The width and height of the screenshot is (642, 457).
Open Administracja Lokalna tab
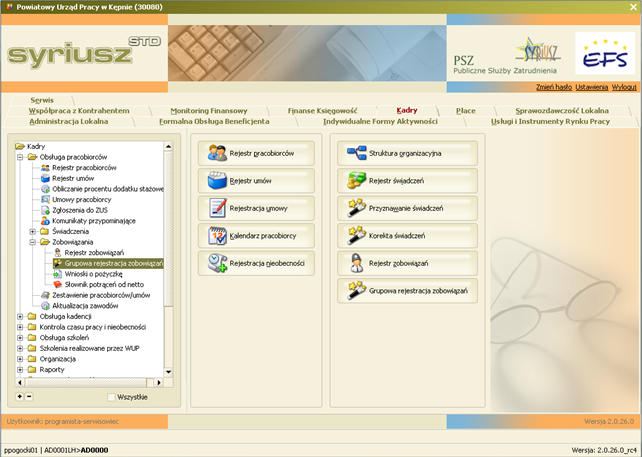(69, 121)
